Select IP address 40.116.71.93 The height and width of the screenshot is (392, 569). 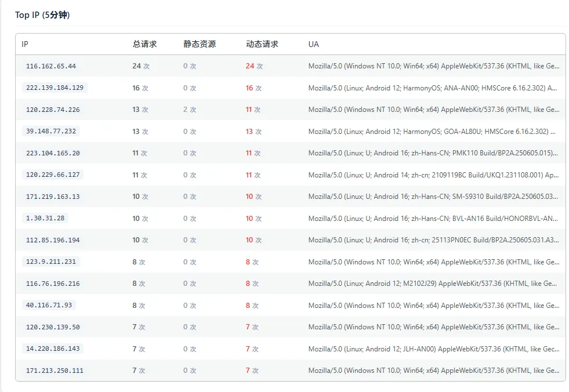point(49,305)
